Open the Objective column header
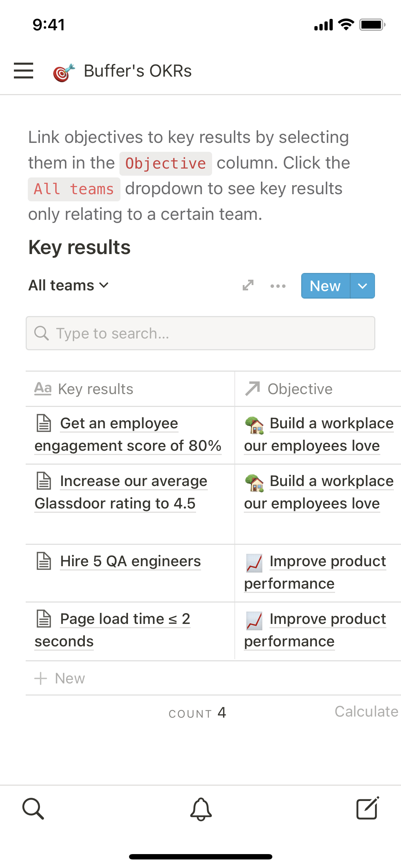Screen dimensions: 401x868 pos(300,389)
